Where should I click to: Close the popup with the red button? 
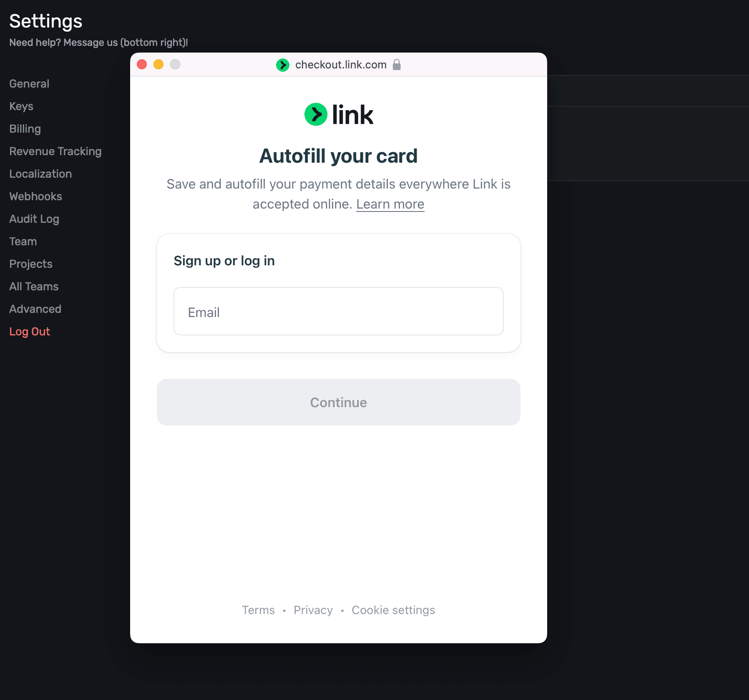tap(142, 64)
